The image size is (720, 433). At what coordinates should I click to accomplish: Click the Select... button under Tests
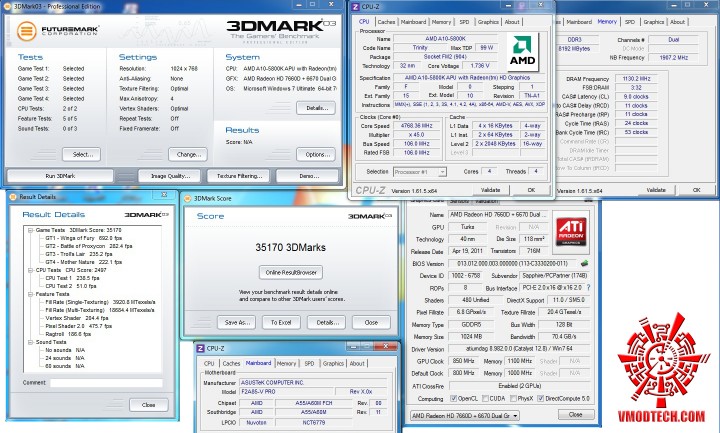click(x=81, y=154)
